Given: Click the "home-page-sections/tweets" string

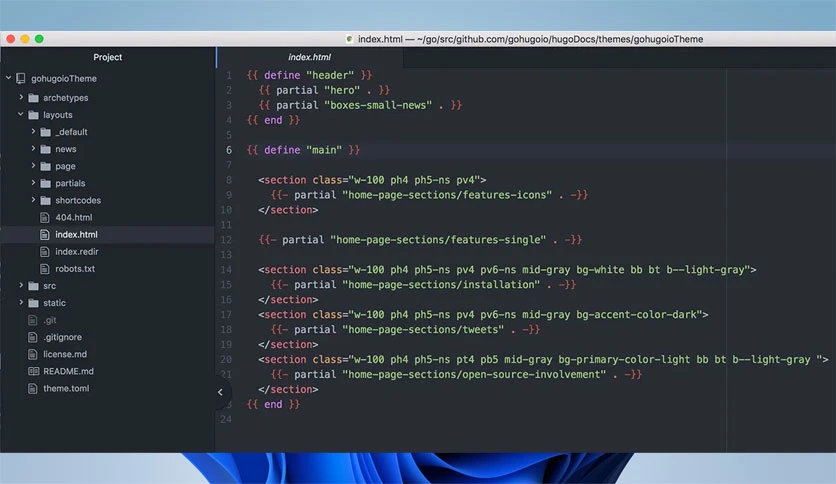Looking at the screenshot, I should [423, 329].
